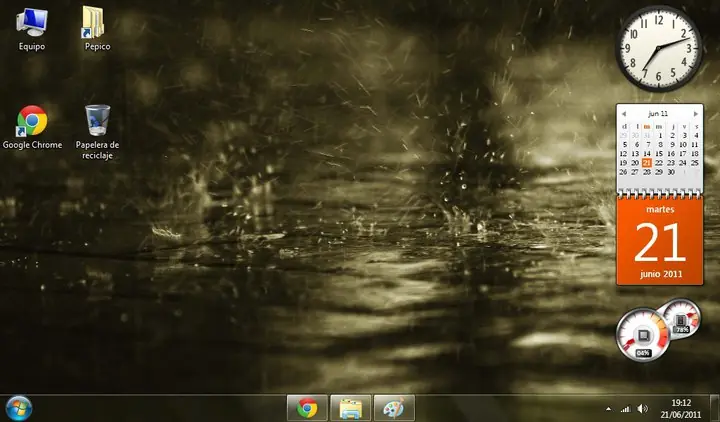Viewport: 720px width, 422px height.
Task: Select day 30 in the calendar gadget
Action: point(671,172)
